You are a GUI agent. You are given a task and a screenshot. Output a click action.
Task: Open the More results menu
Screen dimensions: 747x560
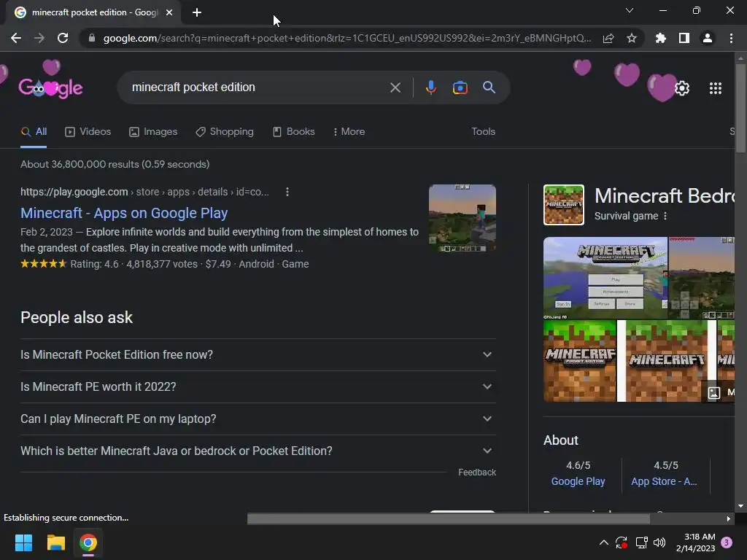(349, 131)
